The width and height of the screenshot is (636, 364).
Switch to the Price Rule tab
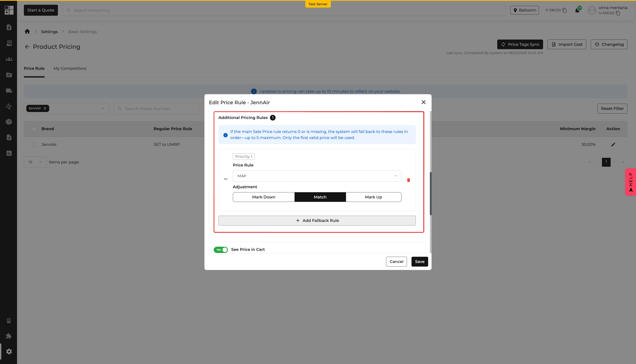[34, 68]
